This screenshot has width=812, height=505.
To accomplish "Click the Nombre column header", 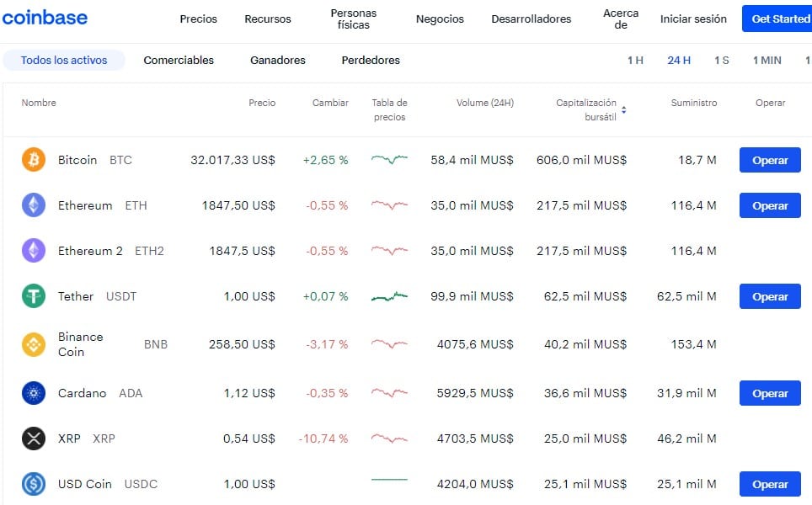I will [x=39, y=103].
